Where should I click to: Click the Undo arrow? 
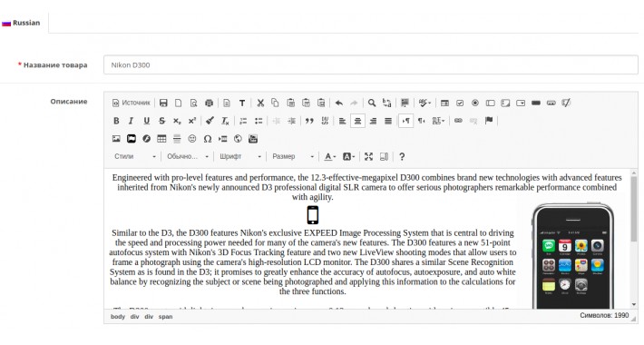point(339,103)
